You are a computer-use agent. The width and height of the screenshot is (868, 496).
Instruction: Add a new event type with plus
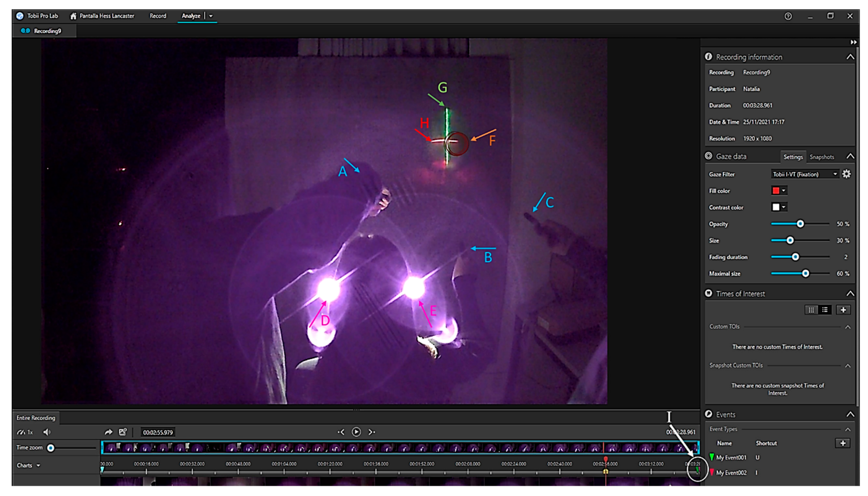[x=842, y=443]
